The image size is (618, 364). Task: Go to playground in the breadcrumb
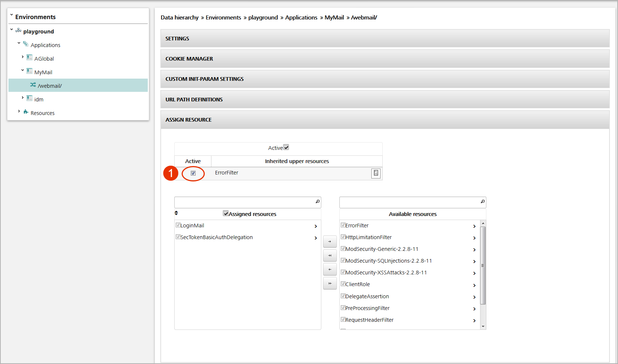point(263,18)
